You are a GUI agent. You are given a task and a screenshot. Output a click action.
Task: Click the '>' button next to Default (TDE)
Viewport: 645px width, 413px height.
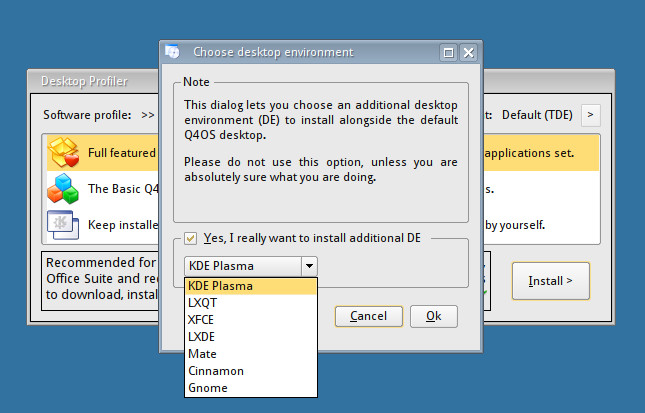(x=590, y=115)
